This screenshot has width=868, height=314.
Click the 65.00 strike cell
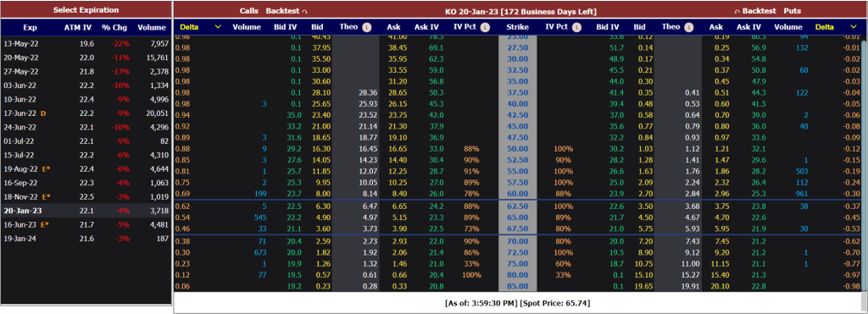518,218
